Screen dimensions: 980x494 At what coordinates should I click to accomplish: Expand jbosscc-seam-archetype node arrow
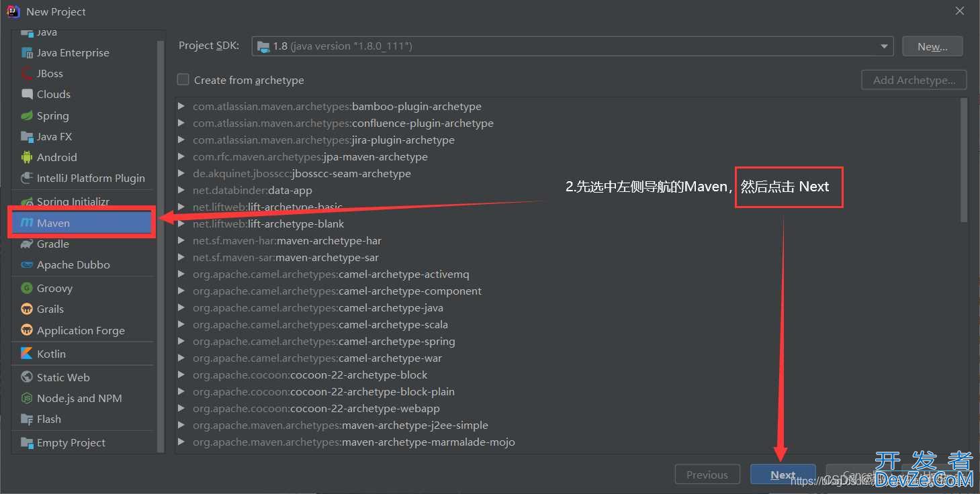[x=181, y=173]
